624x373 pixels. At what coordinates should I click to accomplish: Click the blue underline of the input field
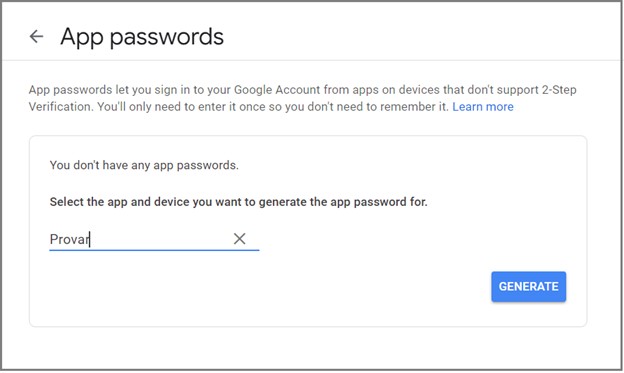tap(154, 250)
